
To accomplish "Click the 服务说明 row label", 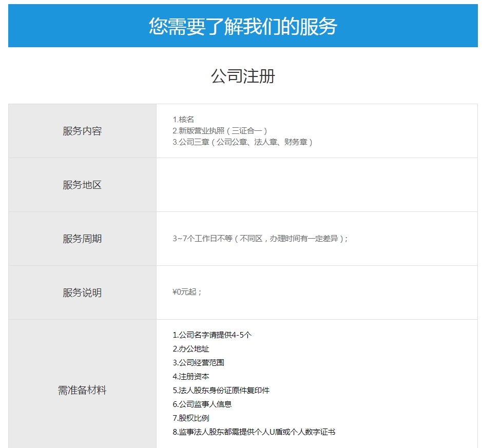I will click(x=82, y=293).
